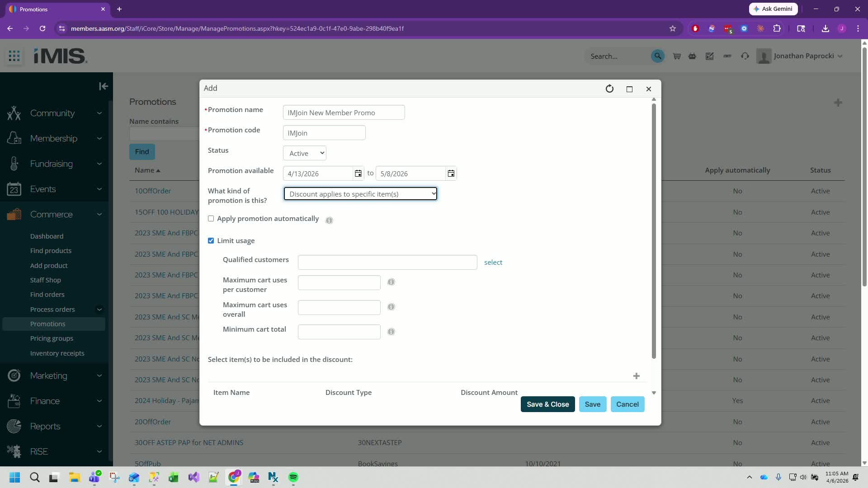Click the headset support icon

(x=745, y=56)
